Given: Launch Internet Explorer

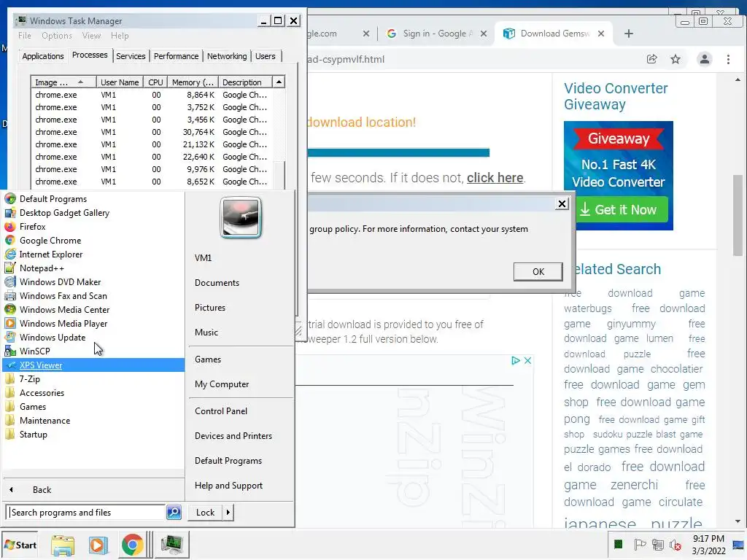Looking at the screenshot, I should [x=51, y=254].
